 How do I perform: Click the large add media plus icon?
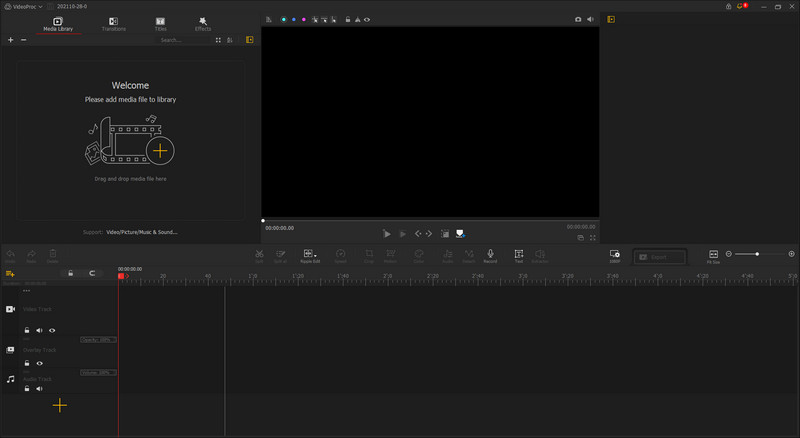click(x=160, y=150)
